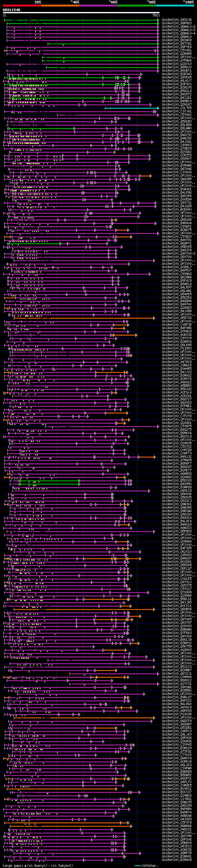Open hit UniRef100_Q9SC34
The width and height of the screenshot is (197, 868).
(x=176, y=20)
